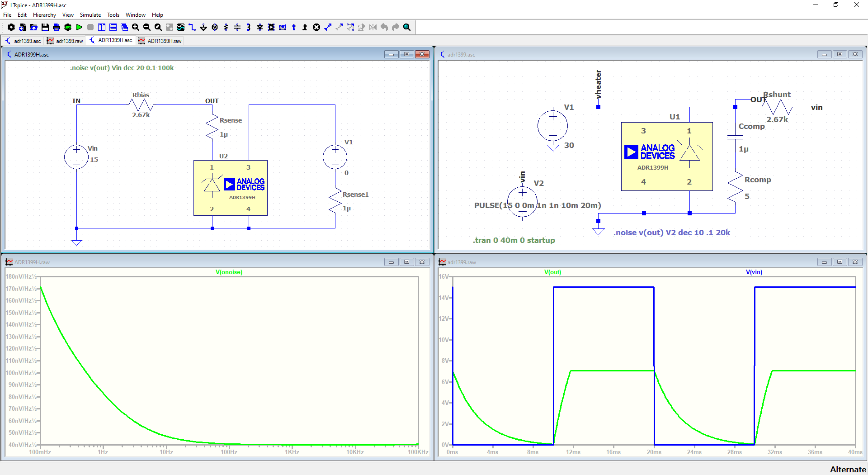Place a voltage source from toolbar

(215, 27)
